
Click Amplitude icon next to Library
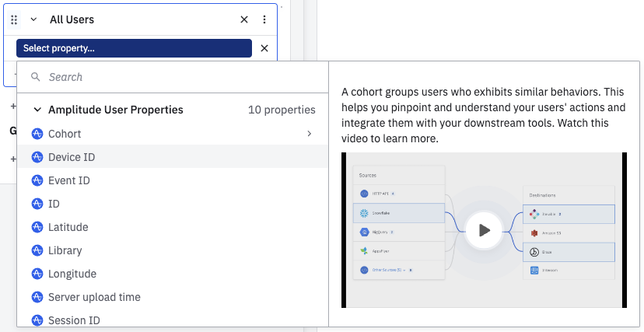point(37,250)
